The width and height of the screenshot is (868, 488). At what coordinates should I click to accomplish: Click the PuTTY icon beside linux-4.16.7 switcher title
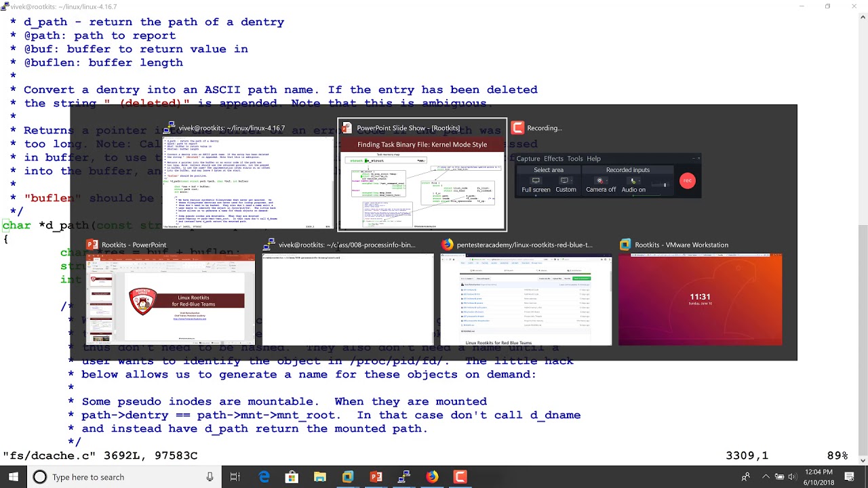(x=169, y=127)
